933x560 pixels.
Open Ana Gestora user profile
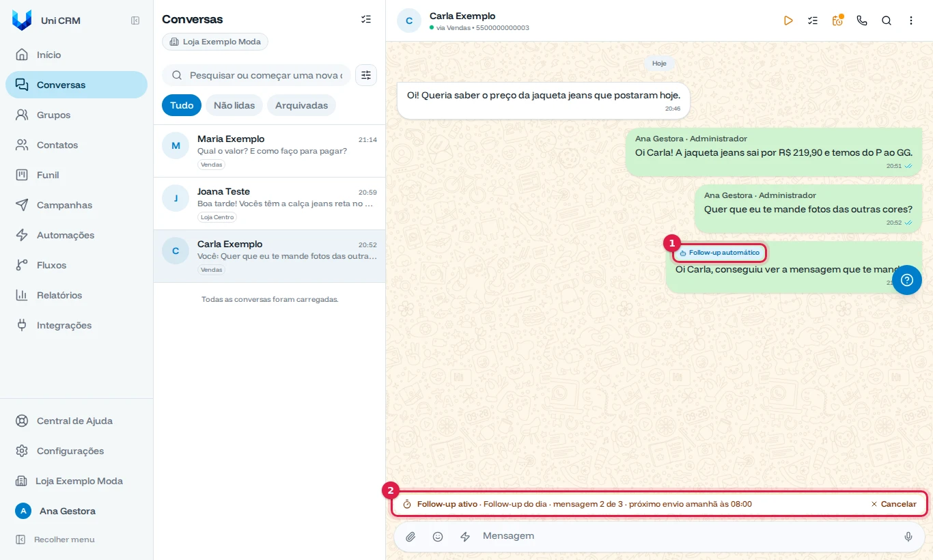point(76,511)
